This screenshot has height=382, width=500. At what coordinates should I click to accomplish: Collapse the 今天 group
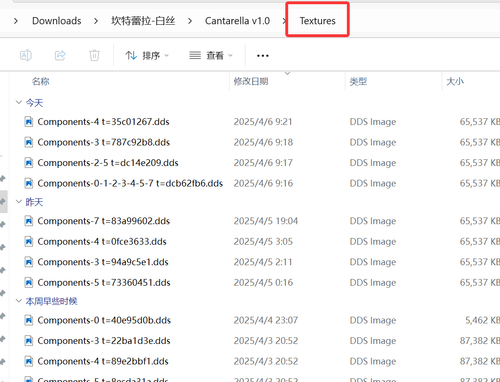(19, 102)
